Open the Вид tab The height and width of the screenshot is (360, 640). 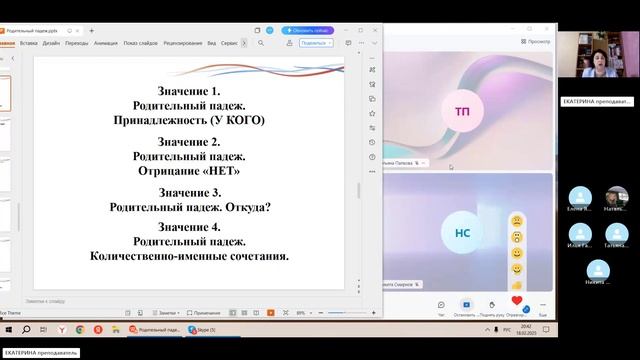[x=211, y=43]
